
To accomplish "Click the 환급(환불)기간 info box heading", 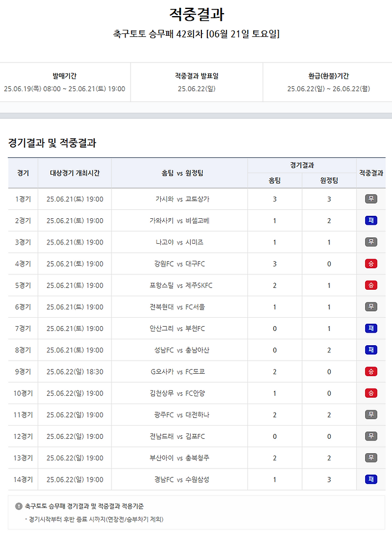I will [x=328, y=76].
